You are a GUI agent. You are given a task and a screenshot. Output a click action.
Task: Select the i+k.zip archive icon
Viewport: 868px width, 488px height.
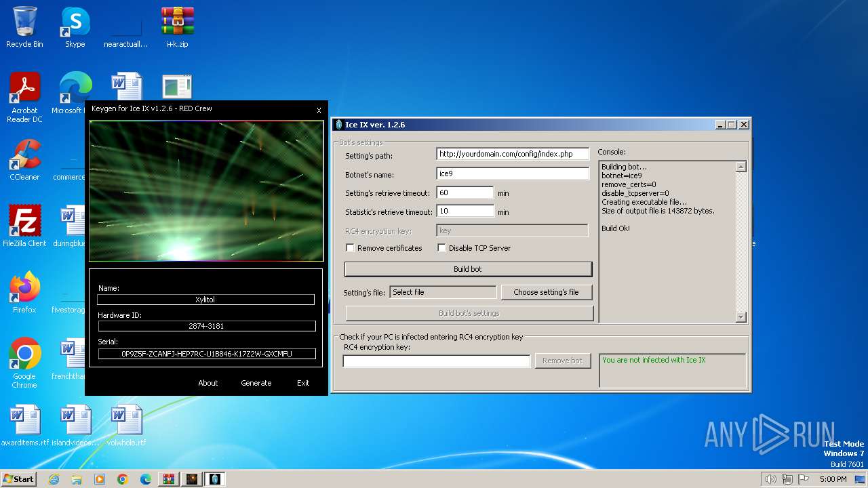[177, 27]
